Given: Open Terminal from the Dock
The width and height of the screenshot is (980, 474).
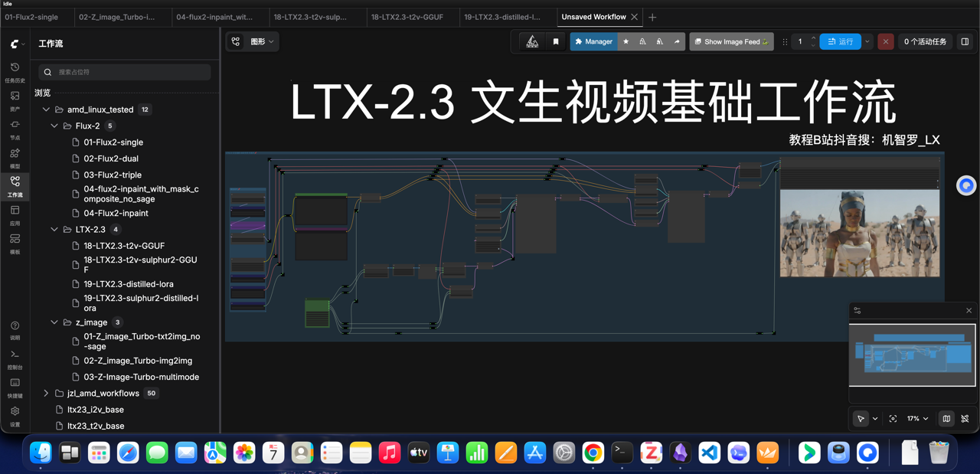Looking at the screenshot, I should pos(622,453).
